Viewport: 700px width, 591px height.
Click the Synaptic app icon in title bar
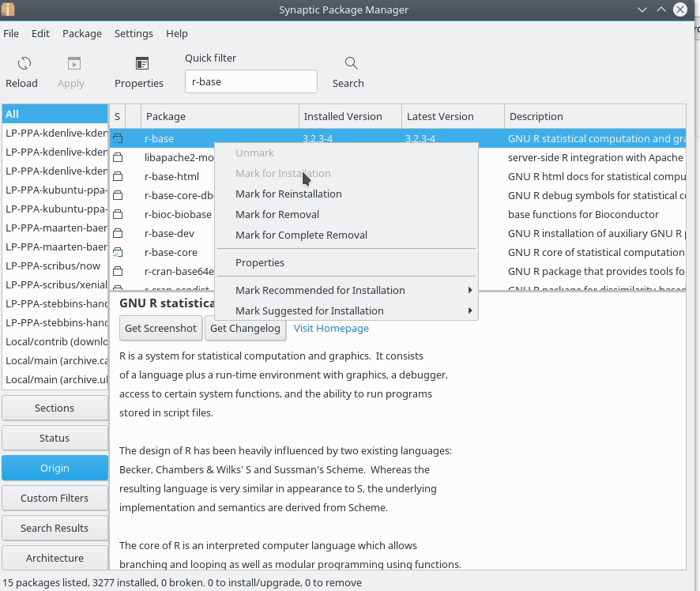point(8,9)
